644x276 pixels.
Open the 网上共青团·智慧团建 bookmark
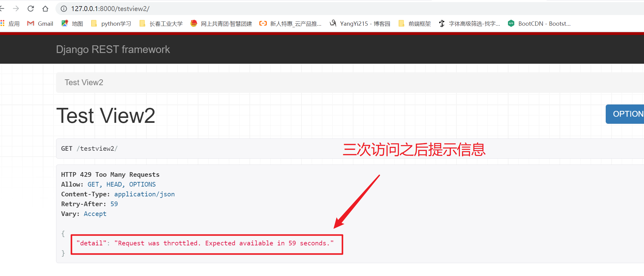pyautogui.click(x=221, y=24)
